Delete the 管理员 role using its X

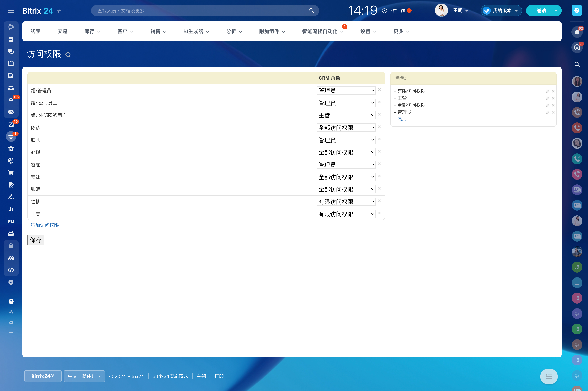coord(553,112)
